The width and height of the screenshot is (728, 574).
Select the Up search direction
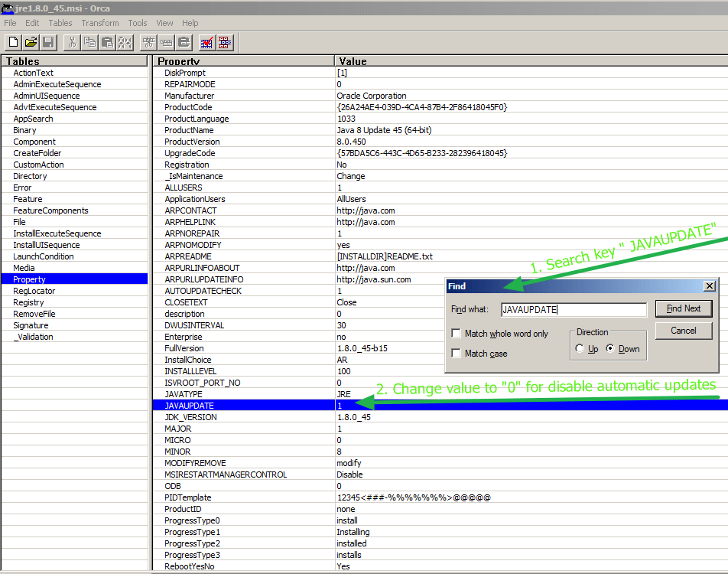[x=580, y=348]
